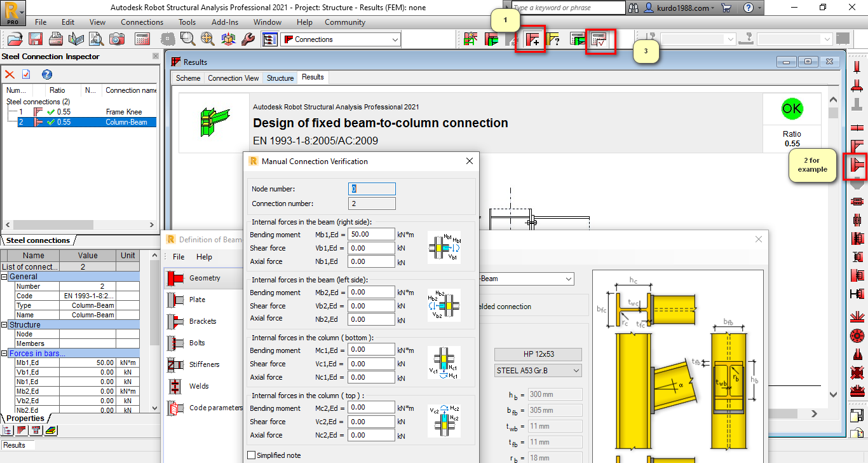Viewport: 868px width, 463px height.
Task: Open File menu in Definition dialog
Action: tap(179, 257)
